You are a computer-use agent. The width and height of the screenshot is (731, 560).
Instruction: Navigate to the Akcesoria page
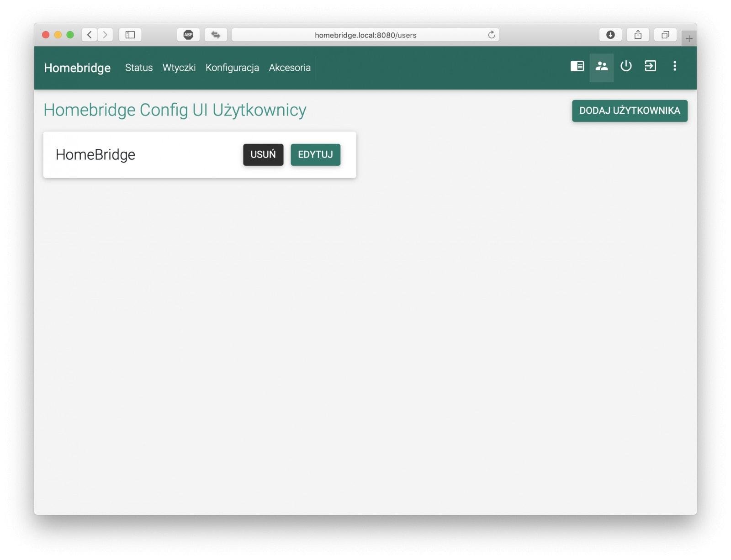(290, 68)
